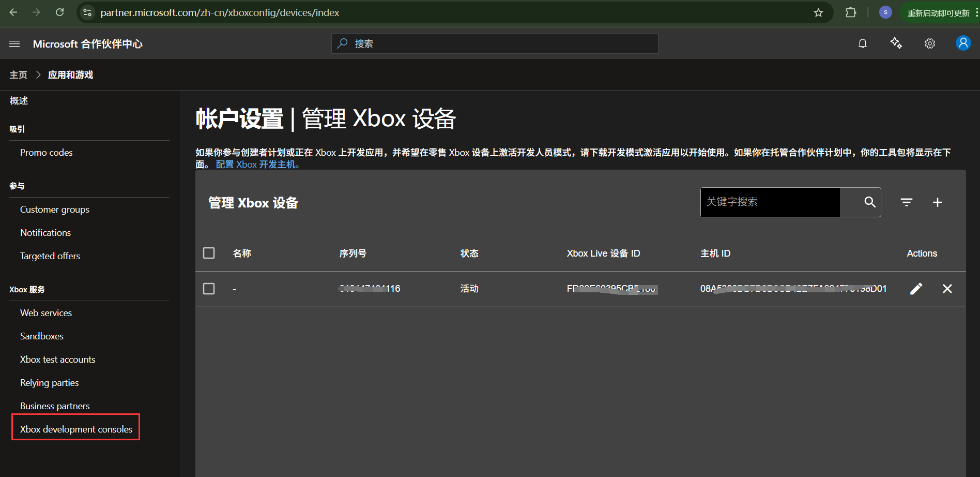
Task: Focus the 关键字搜索 input field
Action: pyautogui.click(x=770, y=202)
